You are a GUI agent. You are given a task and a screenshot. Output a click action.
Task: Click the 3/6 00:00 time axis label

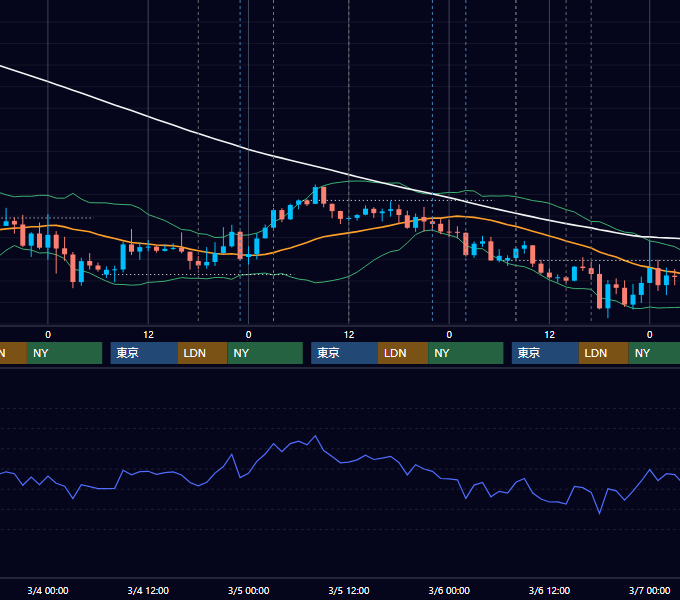[x=449, y=590]
